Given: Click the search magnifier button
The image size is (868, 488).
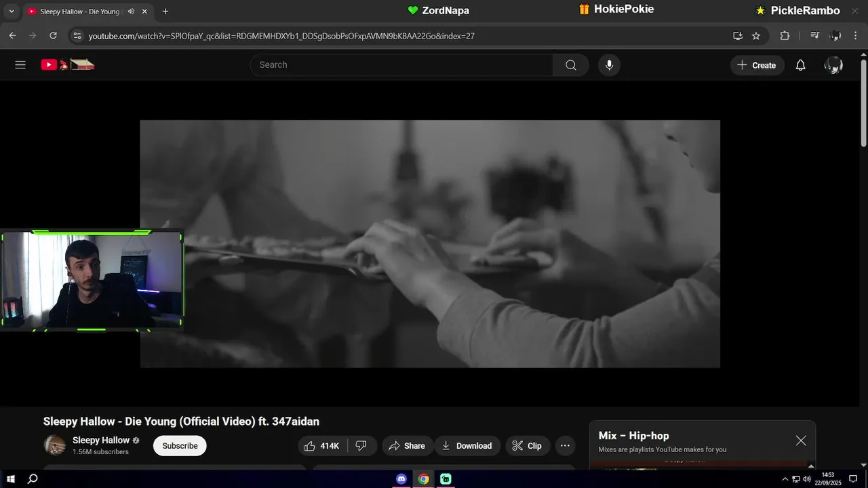Looking at the screenshot, I should click(x=571, y=65).
